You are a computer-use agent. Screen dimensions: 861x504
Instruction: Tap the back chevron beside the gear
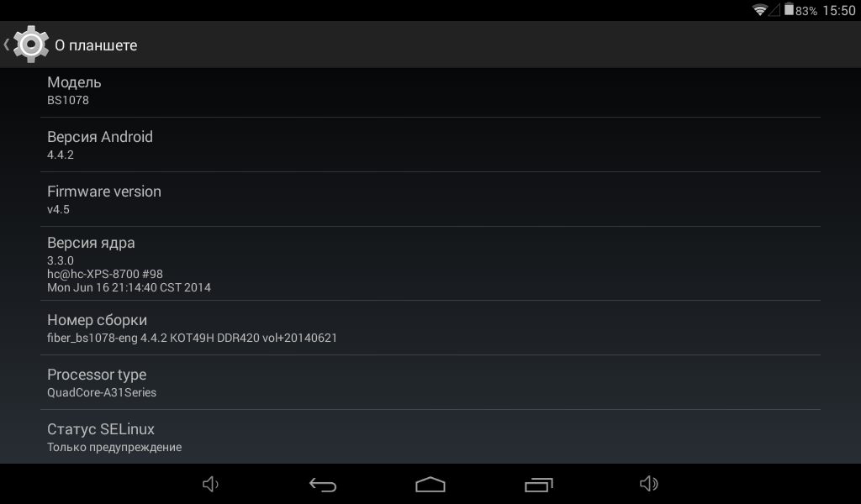pyautogui.click(x=7, y=45)
